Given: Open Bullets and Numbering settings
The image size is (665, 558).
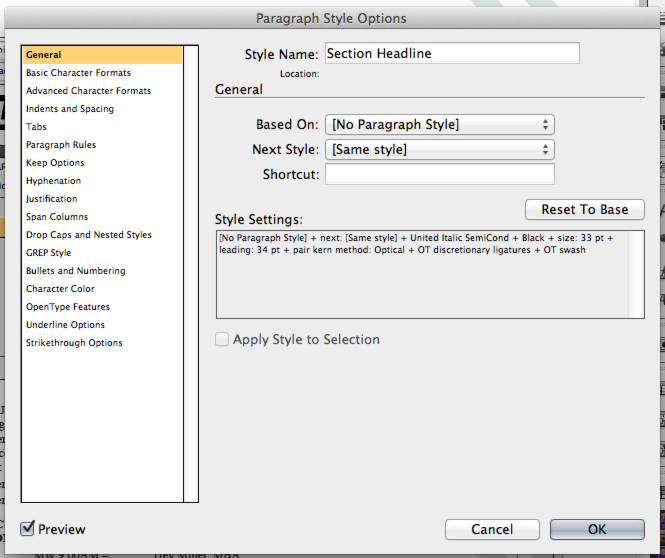Looking at the screenshot, I should click(x=102, y=271).
